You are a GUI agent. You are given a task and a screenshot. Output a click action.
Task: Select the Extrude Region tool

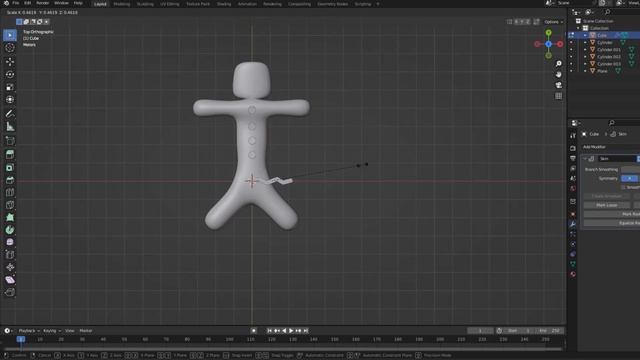[10, 154]
